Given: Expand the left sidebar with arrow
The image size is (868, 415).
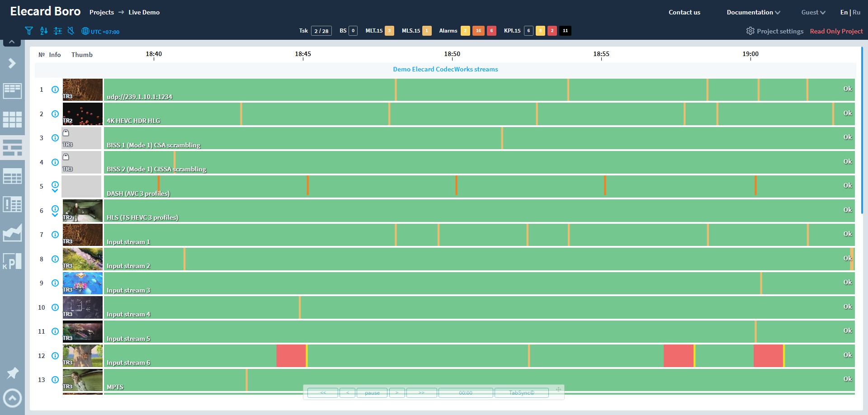Looking at the screenshot, I should [x=12, y=63].
